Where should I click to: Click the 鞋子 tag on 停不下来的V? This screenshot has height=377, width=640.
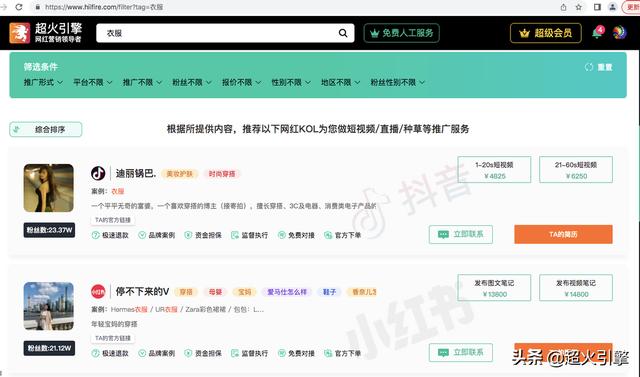329,292
